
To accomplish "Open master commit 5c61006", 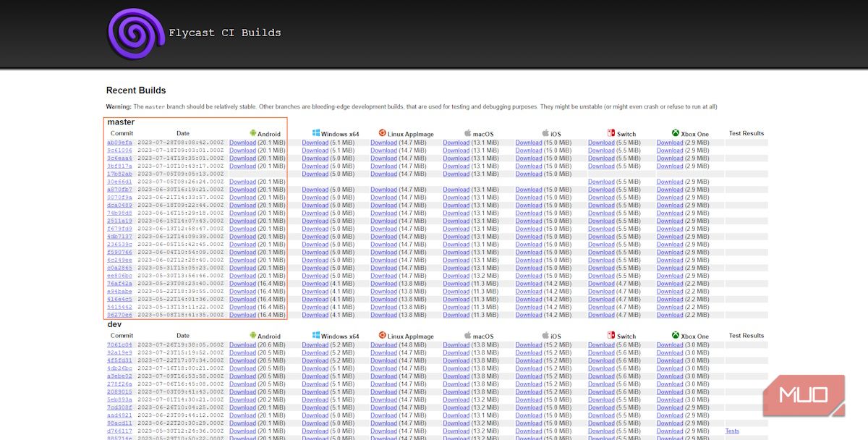I will pyautogui.click(x=119, y=151).
